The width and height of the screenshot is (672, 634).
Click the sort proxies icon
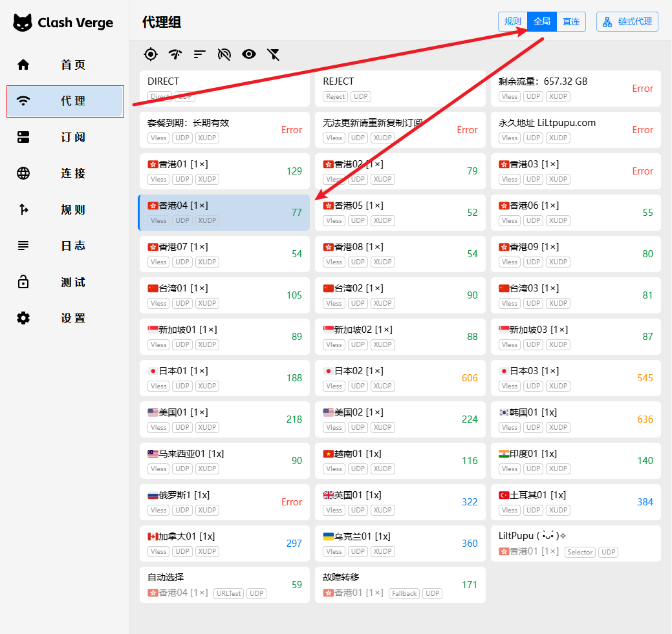[200, 54]
